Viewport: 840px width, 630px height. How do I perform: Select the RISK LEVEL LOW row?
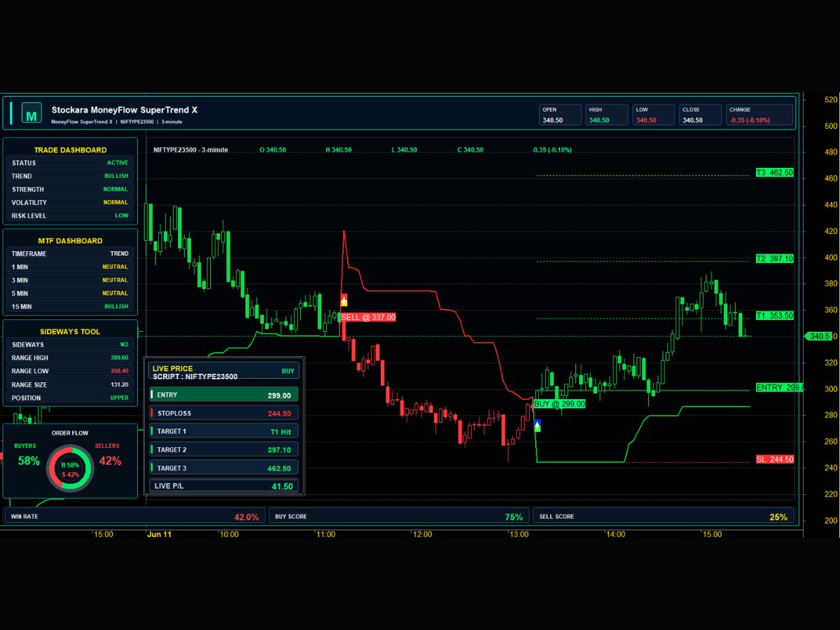[70, 216]
